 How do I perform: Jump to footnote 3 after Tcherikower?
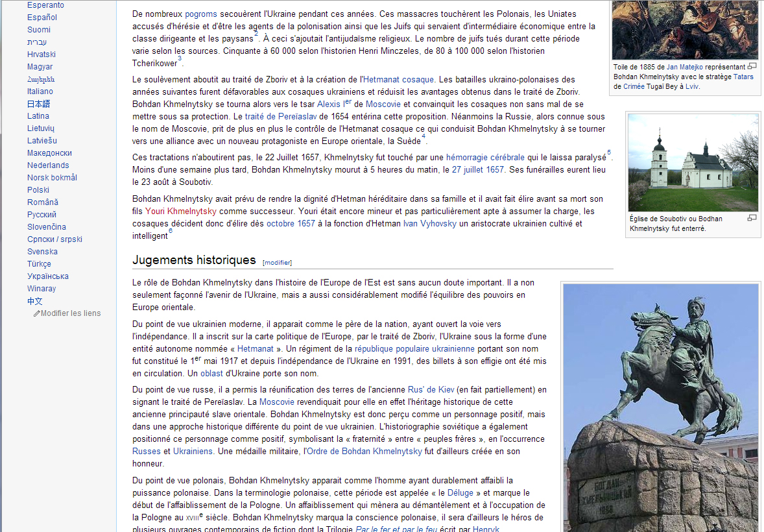[x=179, y=58]
